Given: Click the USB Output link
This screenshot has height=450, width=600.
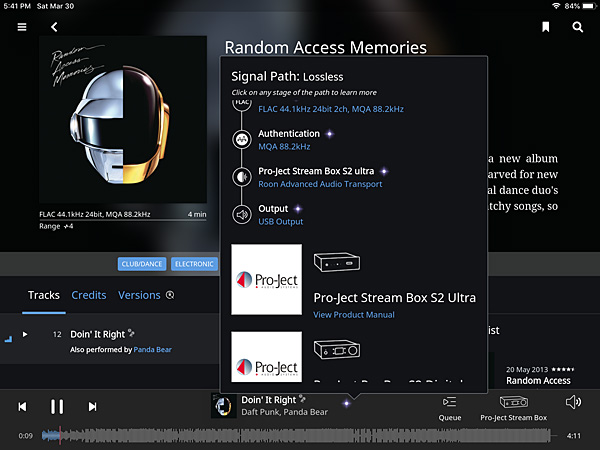Looking at the screenshot, I should tap(280, 222).
